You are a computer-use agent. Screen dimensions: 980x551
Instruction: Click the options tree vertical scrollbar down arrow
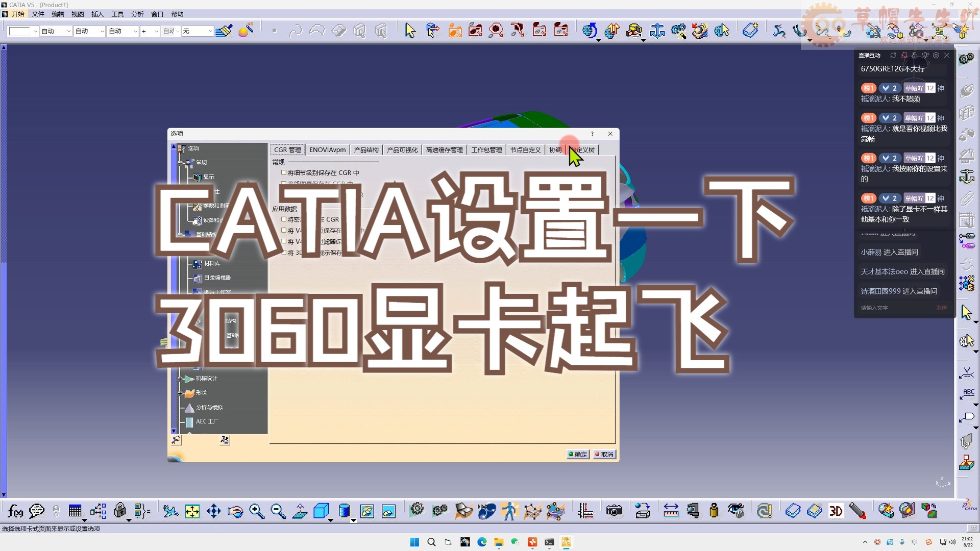174,431
